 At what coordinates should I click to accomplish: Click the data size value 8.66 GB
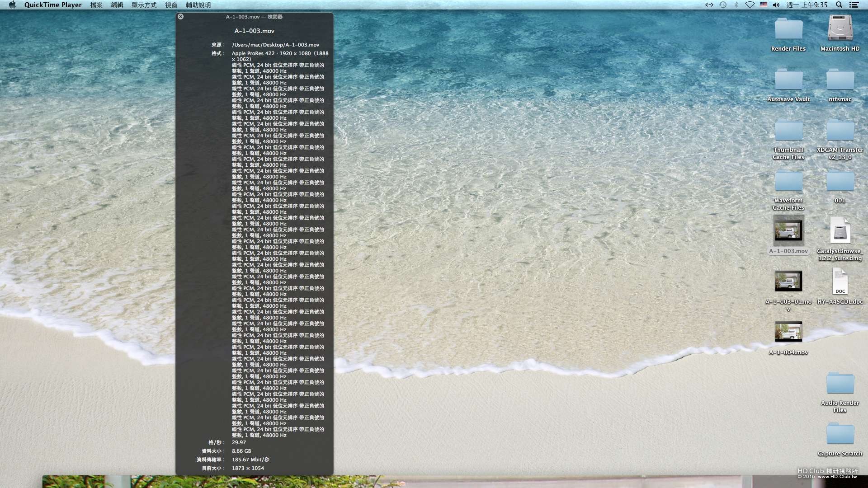click(241, 451)
